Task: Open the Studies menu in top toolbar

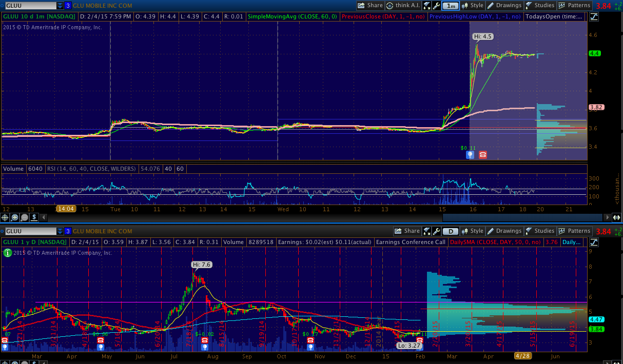Action: pyautogui.click(x=540, y=6)
